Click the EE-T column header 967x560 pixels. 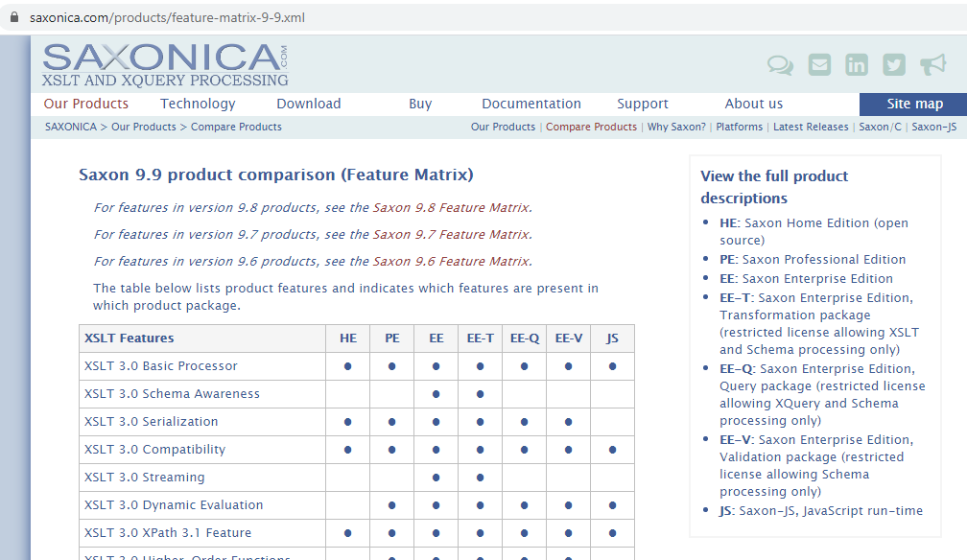point(481,338)
